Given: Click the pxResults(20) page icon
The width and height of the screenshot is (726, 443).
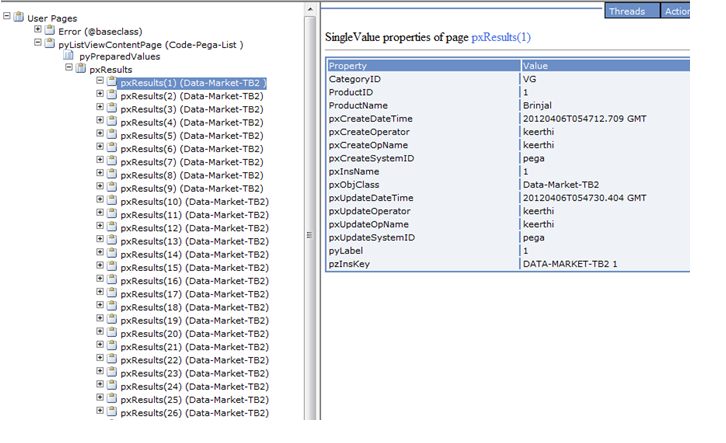Looking at the screenshot, I should [112, 332].
